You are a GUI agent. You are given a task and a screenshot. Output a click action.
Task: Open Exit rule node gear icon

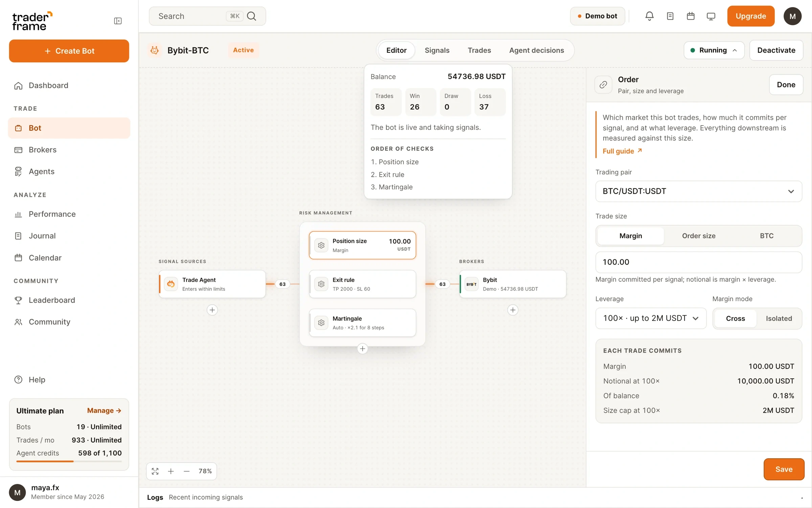[321, 284]
